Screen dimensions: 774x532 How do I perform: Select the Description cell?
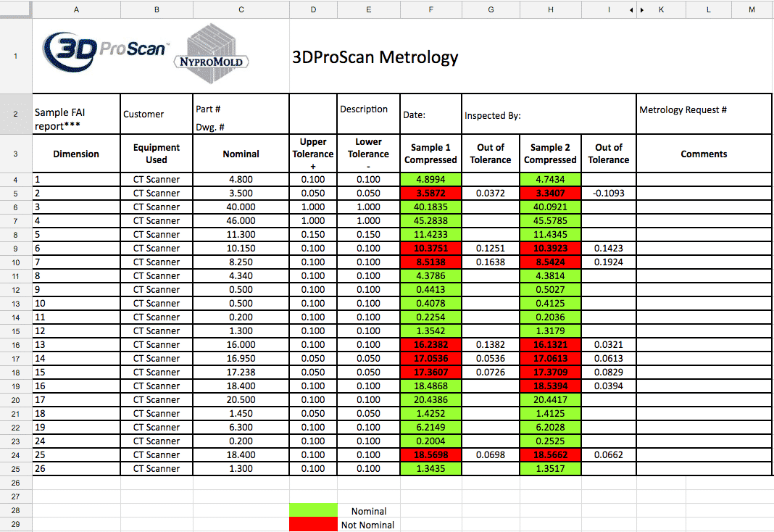point(368,114)
